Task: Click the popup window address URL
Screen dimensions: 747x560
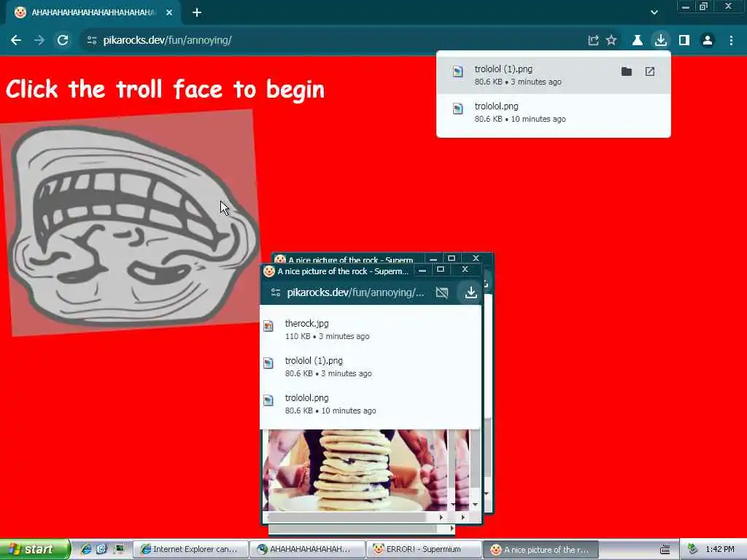Action: pyautogui.click(x=355, y=292)
